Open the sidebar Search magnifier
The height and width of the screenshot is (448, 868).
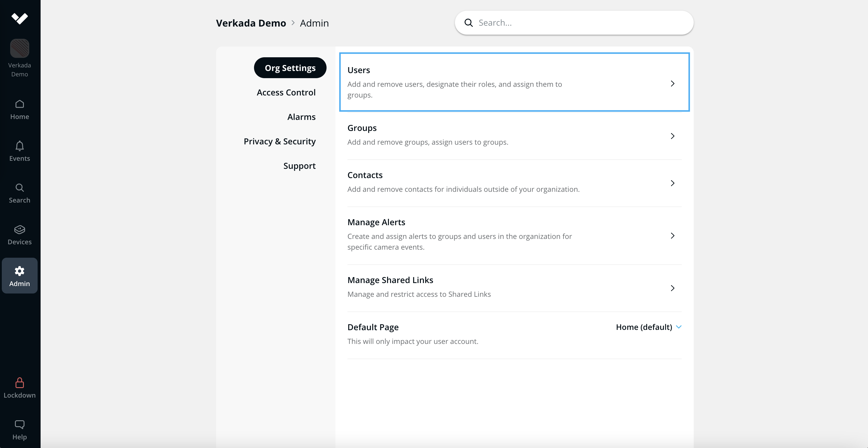pyautogui.click(x=19, y=188)
